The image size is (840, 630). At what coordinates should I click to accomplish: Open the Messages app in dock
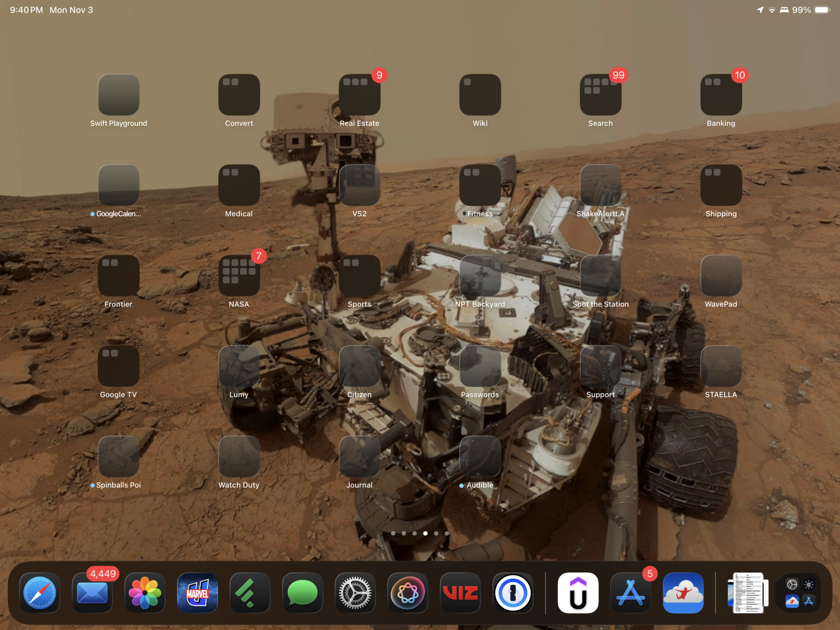pyautogui.click(x=302, y=593)
